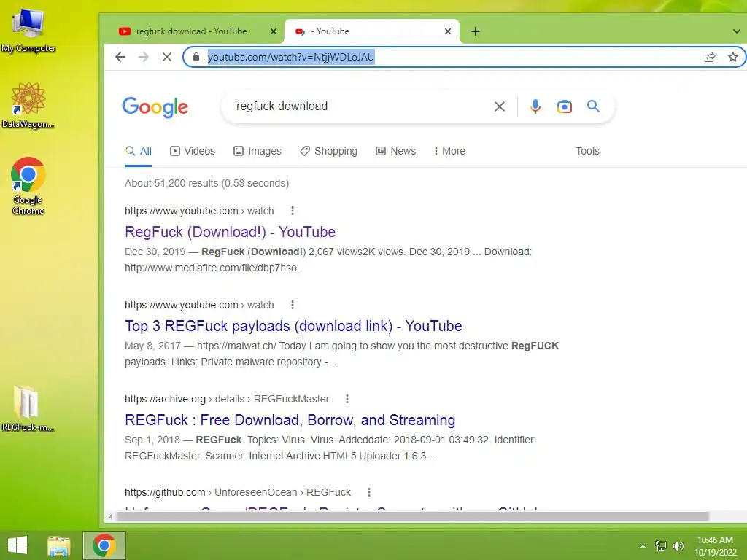Image resolution: width=747 pixels, height=560 pixels.
Task: Open the network status tray icon
Action: [660, 546]
